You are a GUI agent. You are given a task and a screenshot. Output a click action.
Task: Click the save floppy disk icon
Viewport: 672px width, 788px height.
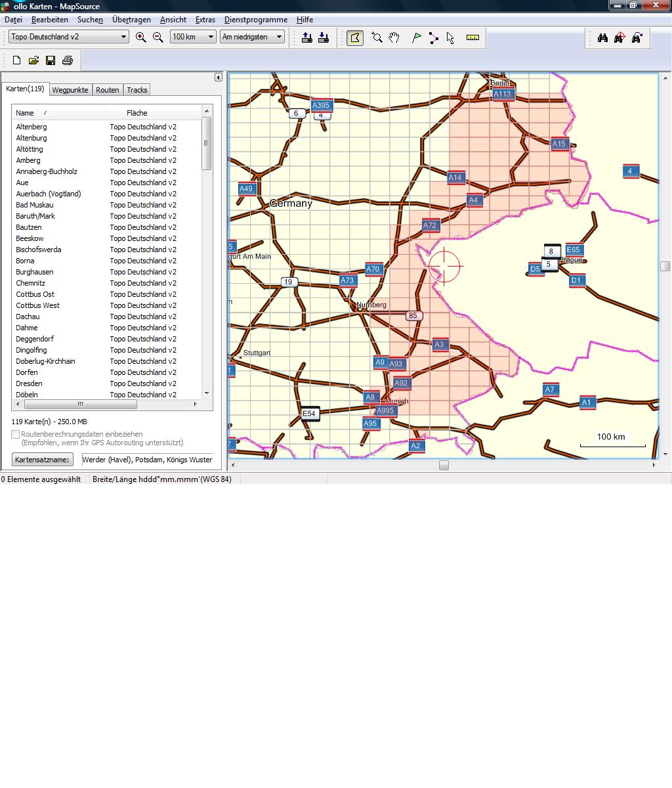coord(51,60)
